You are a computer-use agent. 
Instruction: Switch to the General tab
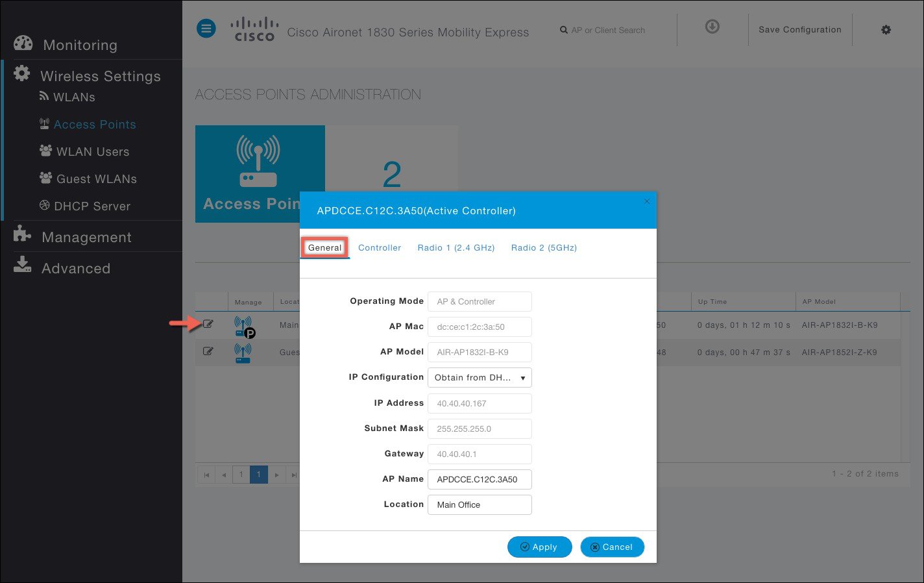pos(325,247)
